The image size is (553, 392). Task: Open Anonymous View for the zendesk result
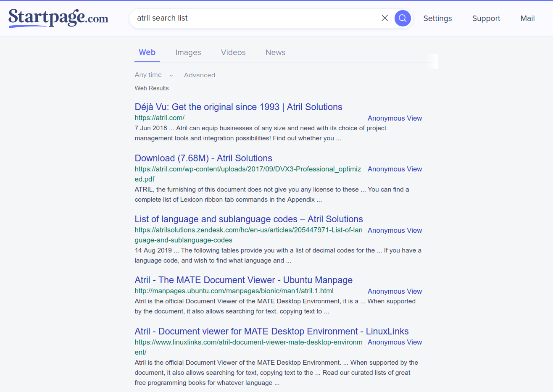tap(395, 230)
